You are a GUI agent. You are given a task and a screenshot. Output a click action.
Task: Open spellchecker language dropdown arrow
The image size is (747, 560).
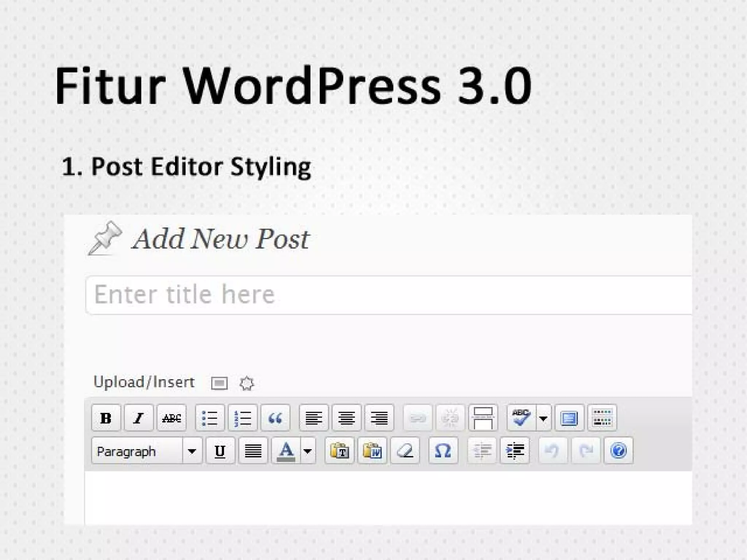click(x=543, y=418)
